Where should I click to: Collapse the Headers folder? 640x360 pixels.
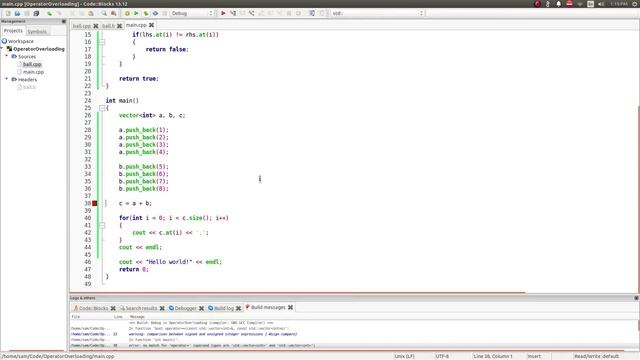coord(7,79)
